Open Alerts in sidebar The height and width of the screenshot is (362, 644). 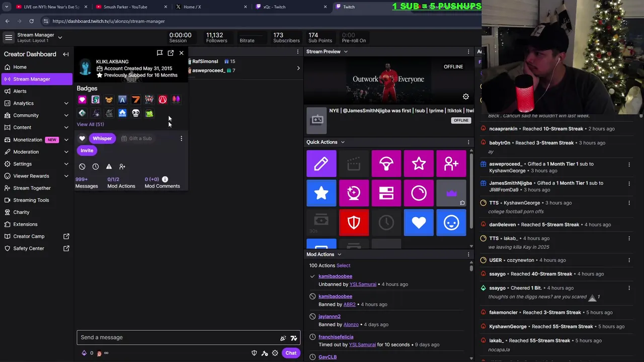coord(36,91)
